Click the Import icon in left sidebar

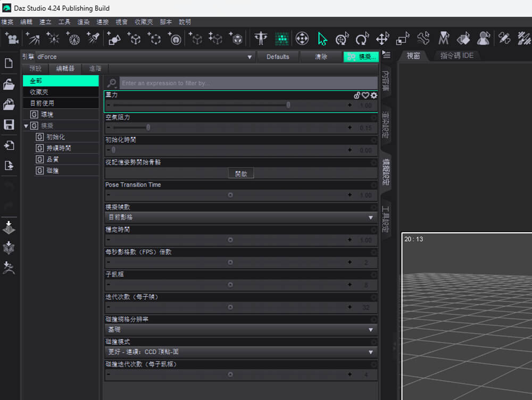tap(9, 145)
